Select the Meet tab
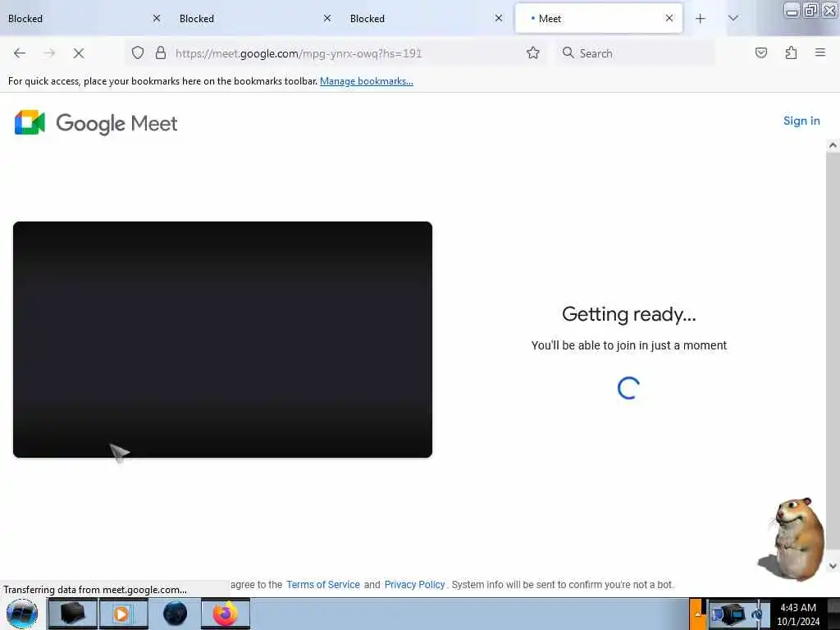This screenshot has height=630, width=840. pyautogui.click(x=598, y=19)
